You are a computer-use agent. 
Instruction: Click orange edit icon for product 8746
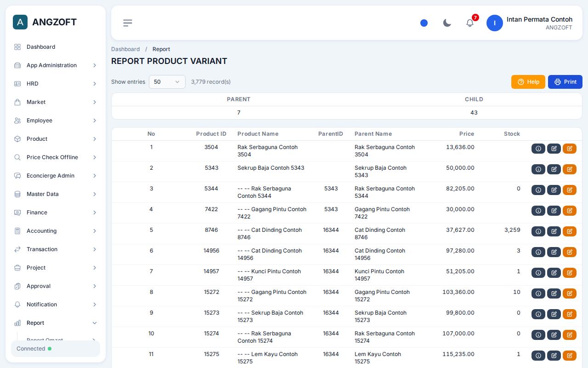point(570,231)
